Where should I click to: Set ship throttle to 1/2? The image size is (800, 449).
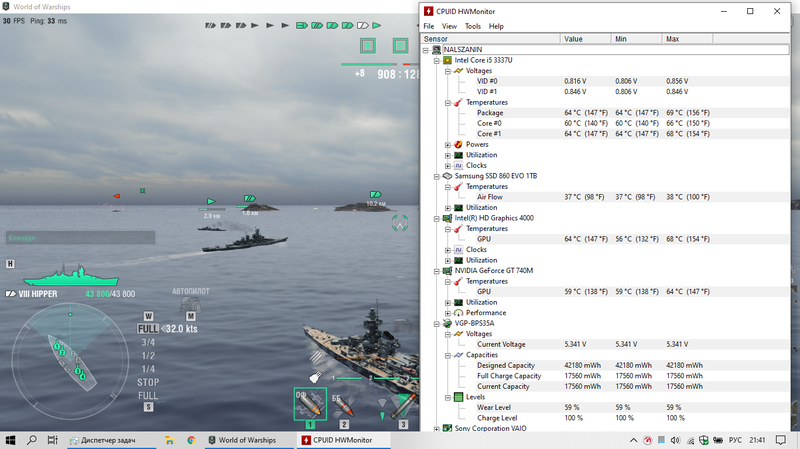tap(148, 356)
